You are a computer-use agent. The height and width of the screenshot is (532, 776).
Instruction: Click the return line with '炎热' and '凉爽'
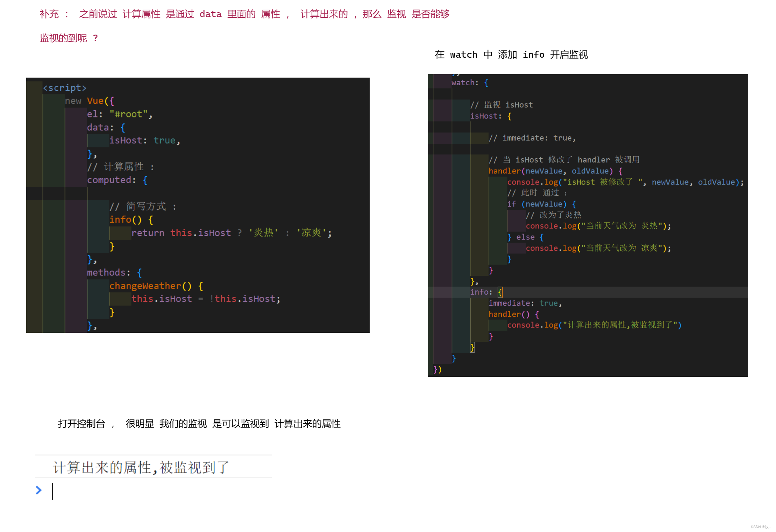[x=232, y=233]
